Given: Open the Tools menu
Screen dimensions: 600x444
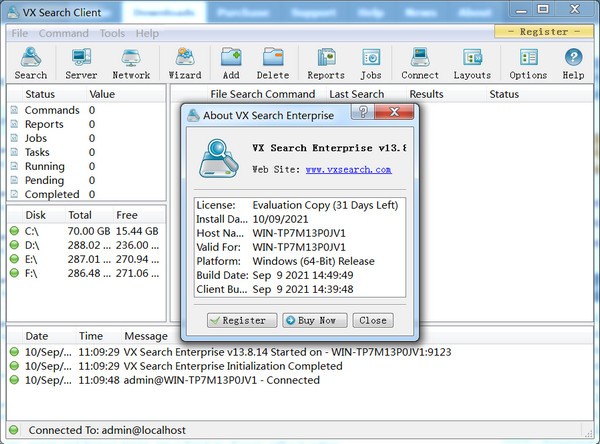Looking at the screenshot, I should pos(112,33).
